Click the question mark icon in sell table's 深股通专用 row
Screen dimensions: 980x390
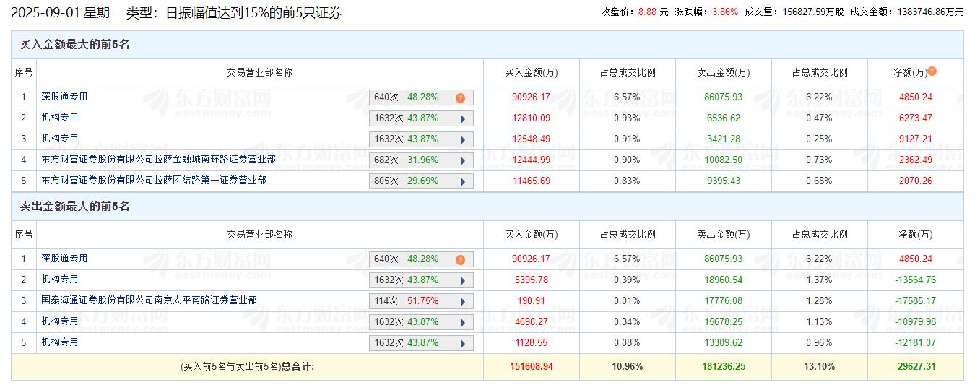click(x=460, y=259)
